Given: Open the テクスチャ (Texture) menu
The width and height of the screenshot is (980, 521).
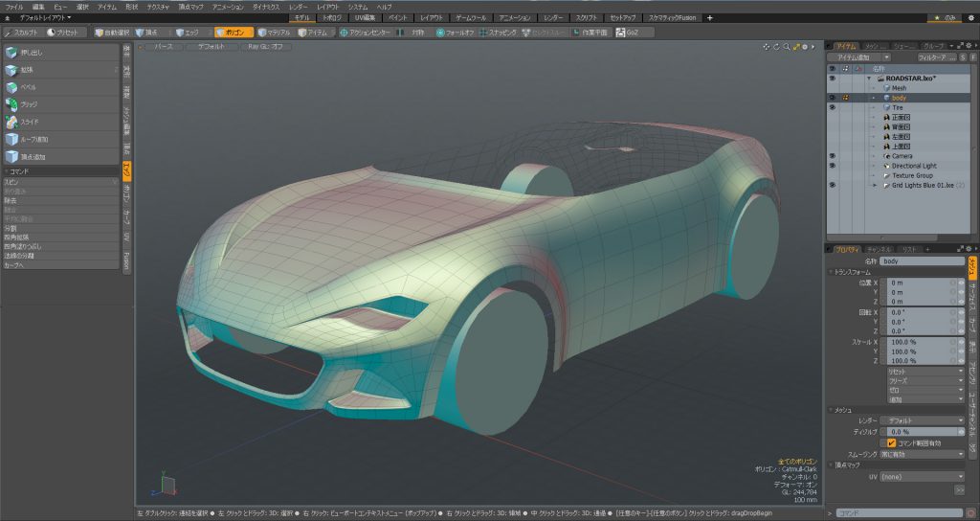Looking at the screenshot, I should (x=158, y=7).
